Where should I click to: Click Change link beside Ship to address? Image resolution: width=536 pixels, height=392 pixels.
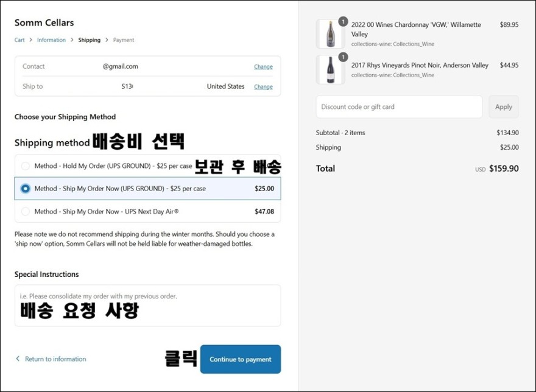[263, 87]
